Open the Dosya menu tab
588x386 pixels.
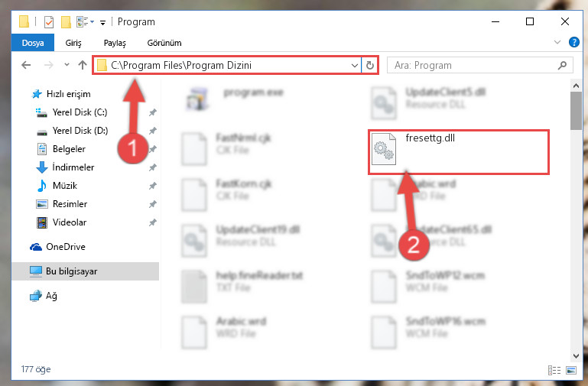[33, 43]
